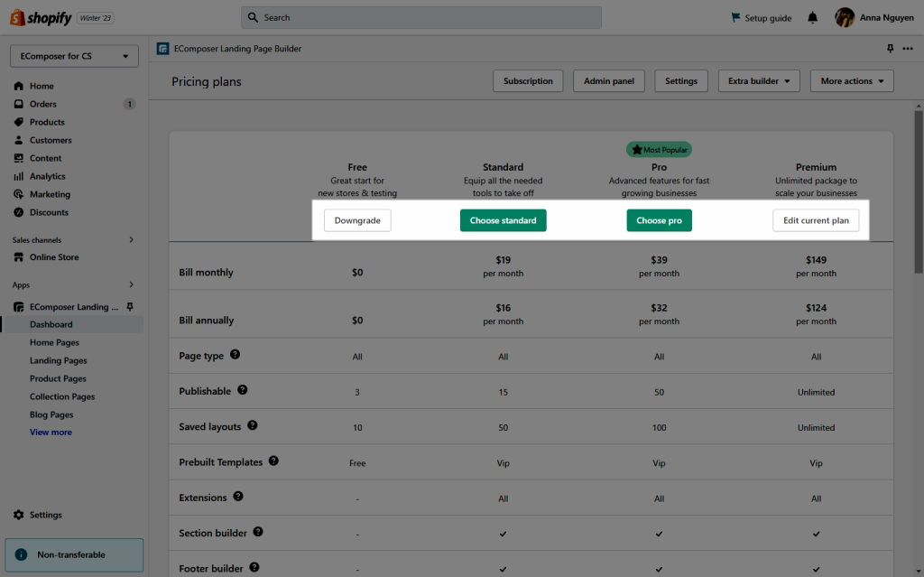The width and height of the screenshot is (924, 577).
Task: Click the $149 Premium monthly price
Action: (x=816, y=260)
